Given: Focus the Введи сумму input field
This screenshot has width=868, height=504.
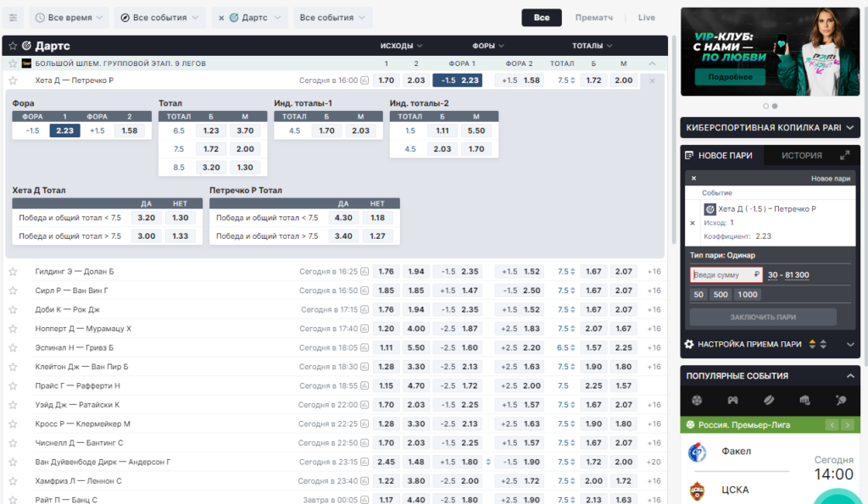Looking at the screenshot, I should (x=726, y=275).
